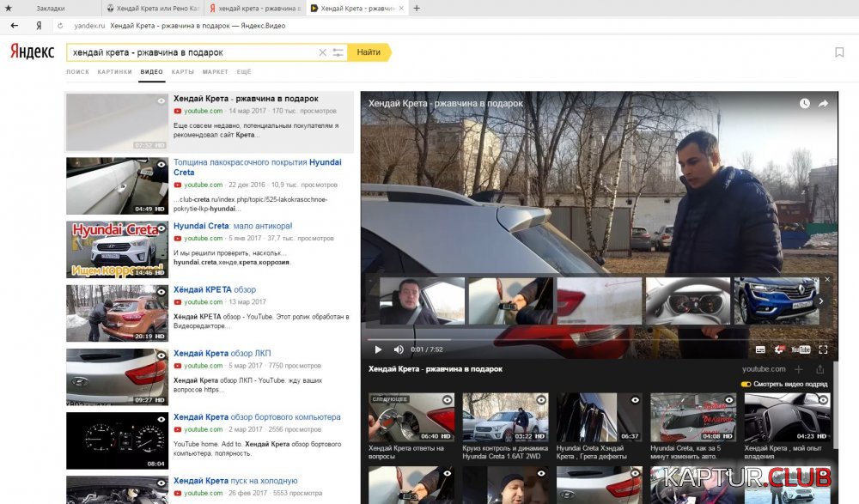The width and height of the screenshot is (859, 504).
Task: Toggle subtitles icon in player controls
Action: [x=760, y=349]
